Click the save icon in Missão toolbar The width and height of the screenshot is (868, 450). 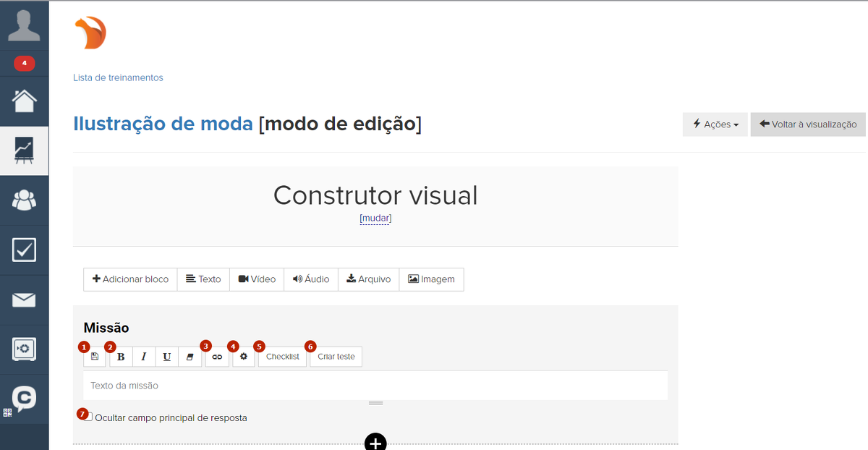click(95, 357)
